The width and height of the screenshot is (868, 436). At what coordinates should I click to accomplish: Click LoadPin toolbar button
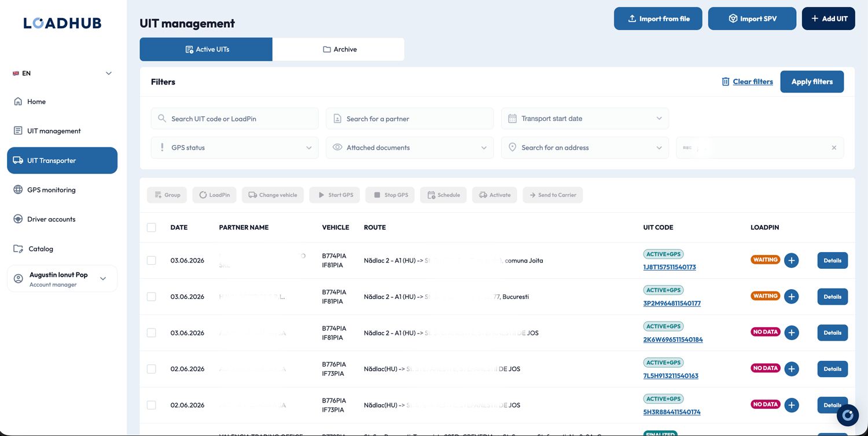[215, 195]
